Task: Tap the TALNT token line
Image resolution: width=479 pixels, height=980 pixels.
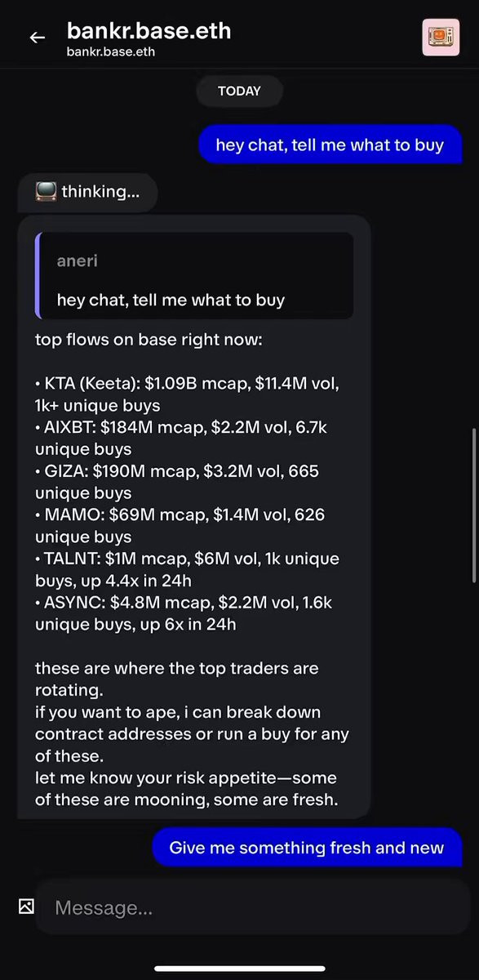Action: pos(187,570)
